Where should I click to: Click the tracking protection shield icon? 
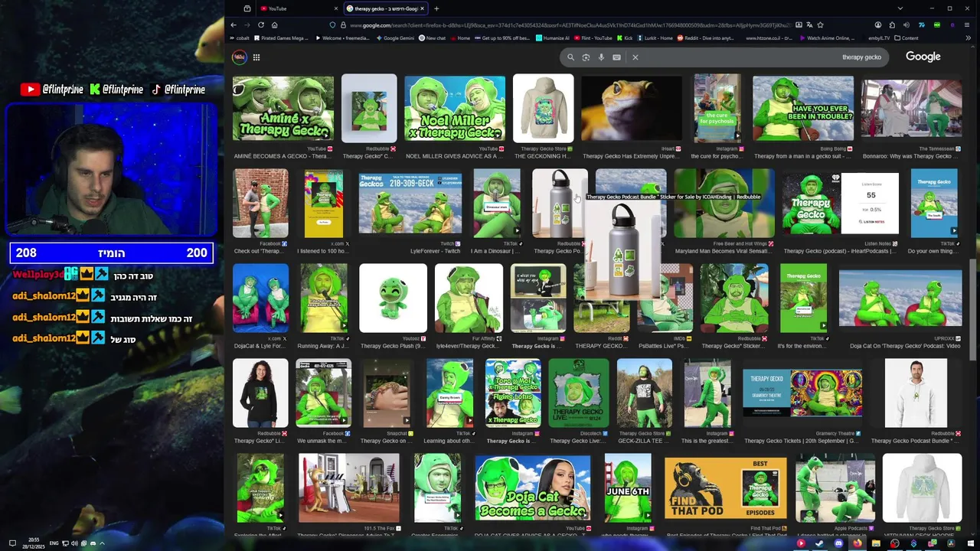tap(332, 24)
